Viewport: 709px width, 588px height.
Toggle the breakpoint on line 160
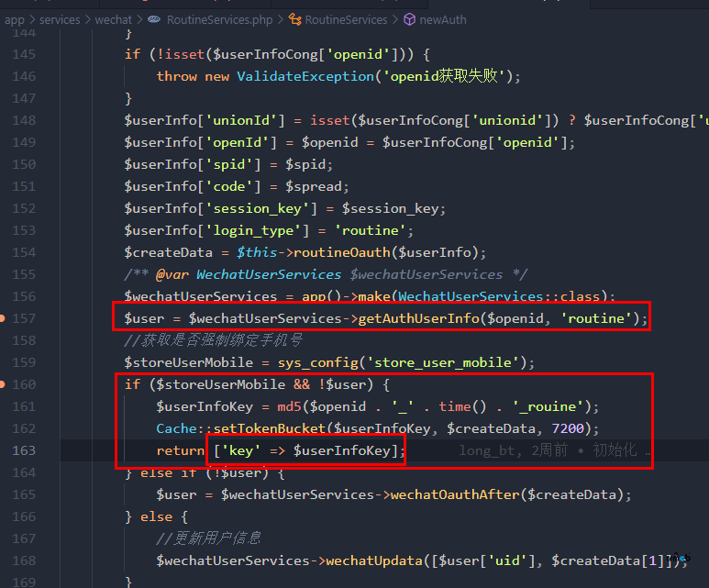pos(2,384)
